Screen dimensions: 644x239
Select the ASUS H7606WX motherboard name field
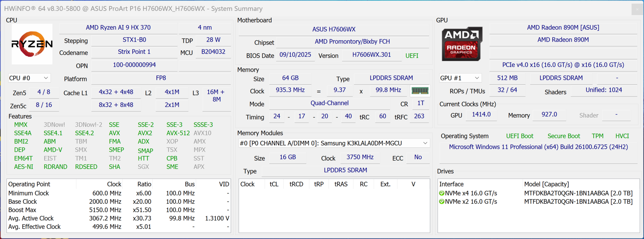click(x=334, y=30)
